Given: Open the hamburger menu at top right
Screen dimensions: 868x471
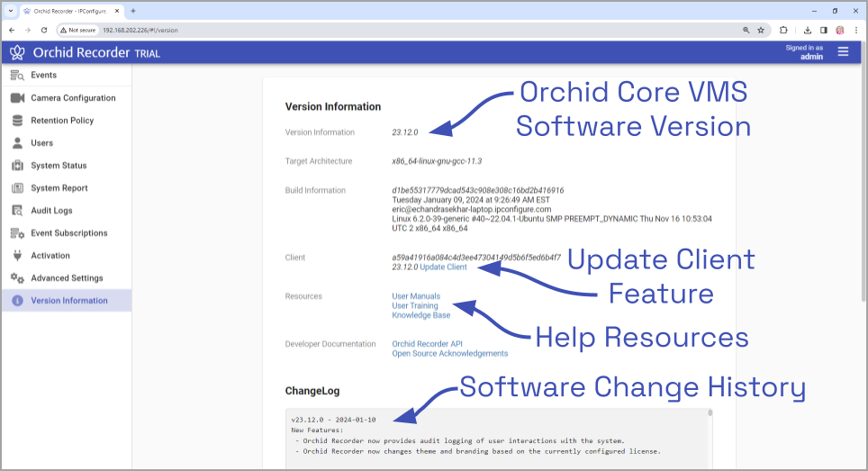Looking at the screenshot, I should point(843,52).
